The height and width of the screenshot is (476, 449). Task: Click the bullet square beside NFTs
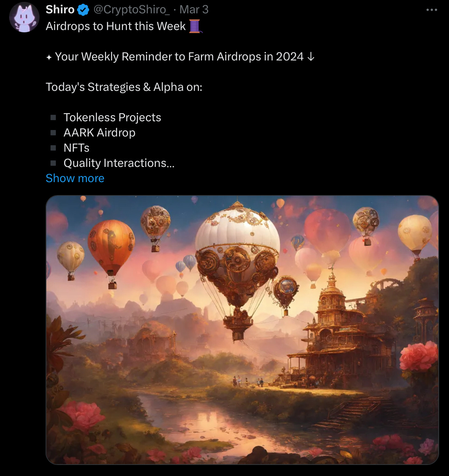pyautogui.click(x=53, y=148)
